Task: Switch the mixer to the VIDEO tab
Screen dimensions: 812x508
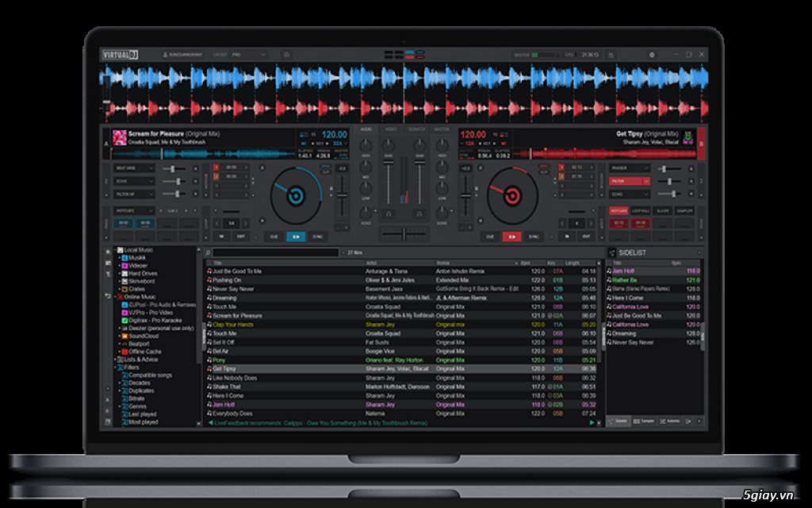Action: (390, 129)
